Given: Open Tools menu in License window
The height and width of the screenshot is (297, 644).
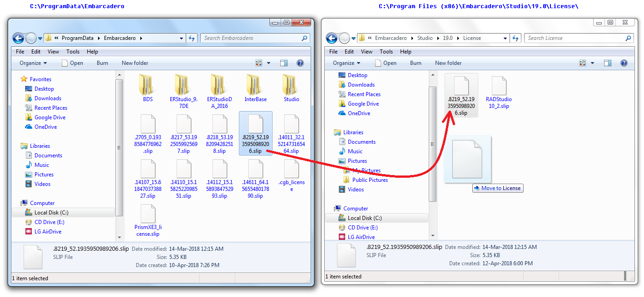Looking at the screenshot, I should click(386, 52).
